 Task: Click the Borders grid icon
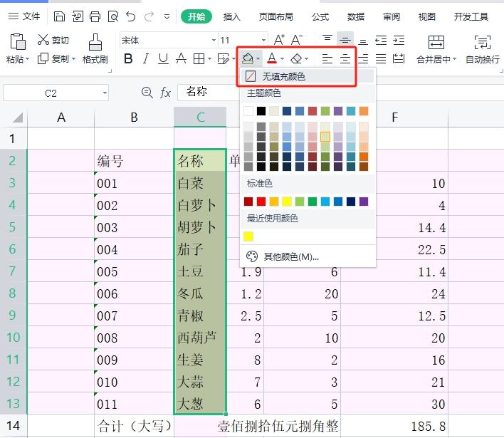click(x=199, y=59)
